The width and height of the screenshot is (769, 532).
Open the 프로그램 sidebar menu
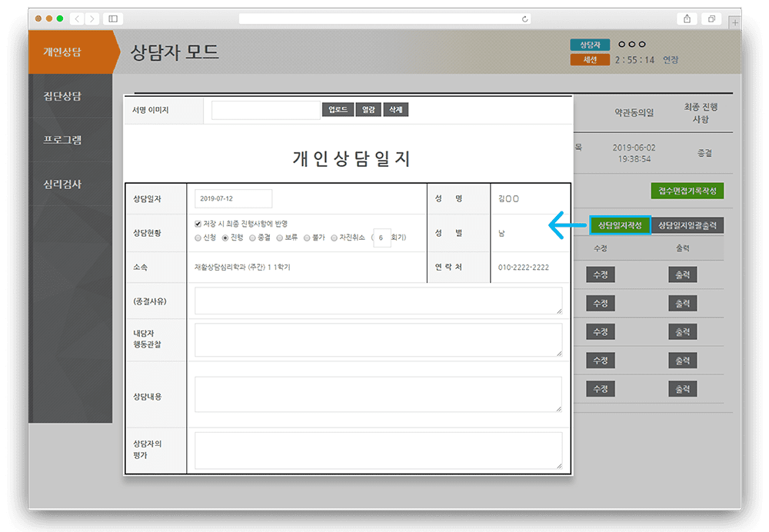coord(71,140)
